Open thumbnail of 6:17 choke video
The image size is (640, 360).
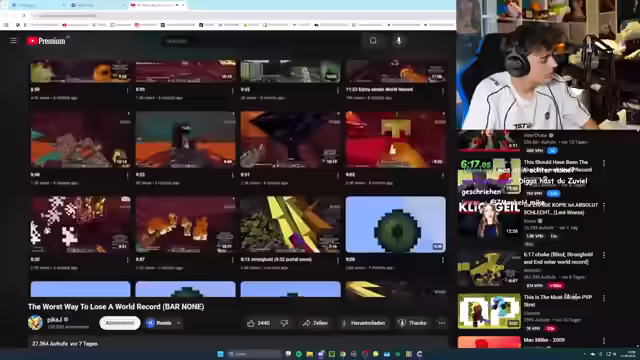pos(489,268)
